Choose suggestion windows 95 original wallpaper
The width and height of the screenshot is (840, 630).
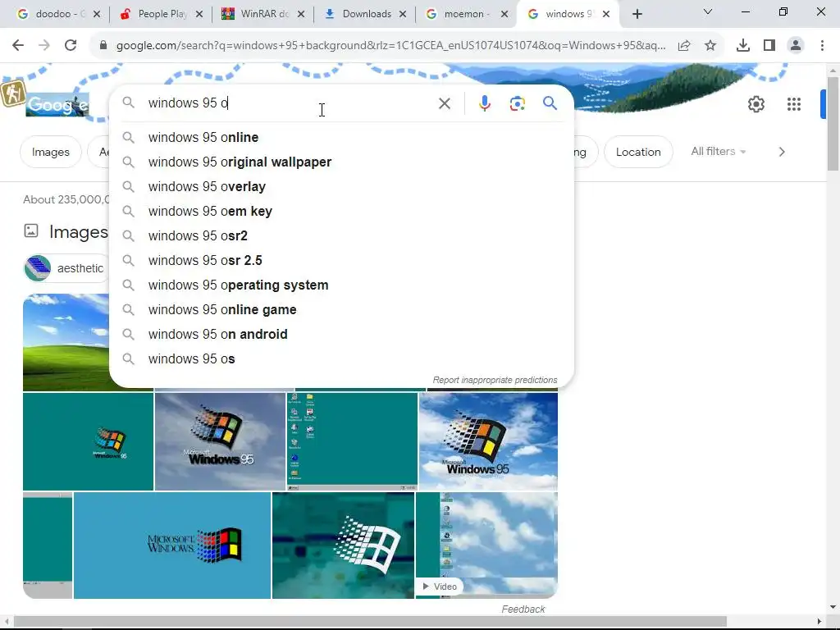(x=341, y=162)
